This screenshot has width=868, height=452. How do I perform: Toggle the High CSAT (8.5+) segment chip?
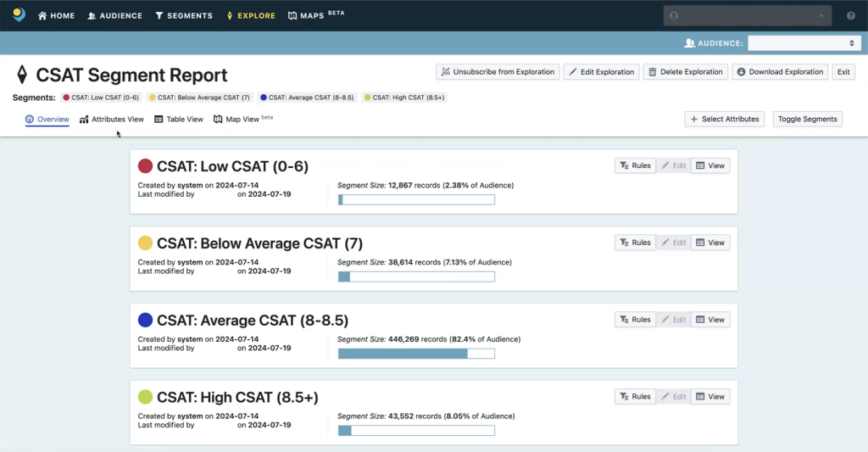pos(403,98)
